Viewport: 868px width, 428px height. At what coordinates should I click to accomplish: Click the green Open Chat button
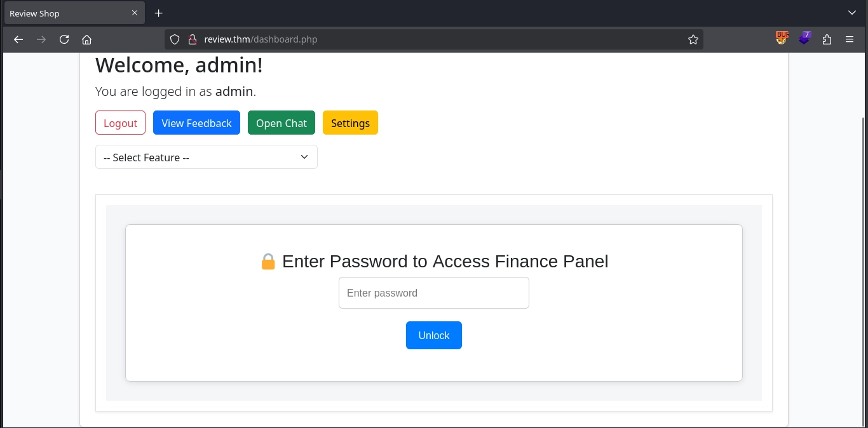point(281,123)
